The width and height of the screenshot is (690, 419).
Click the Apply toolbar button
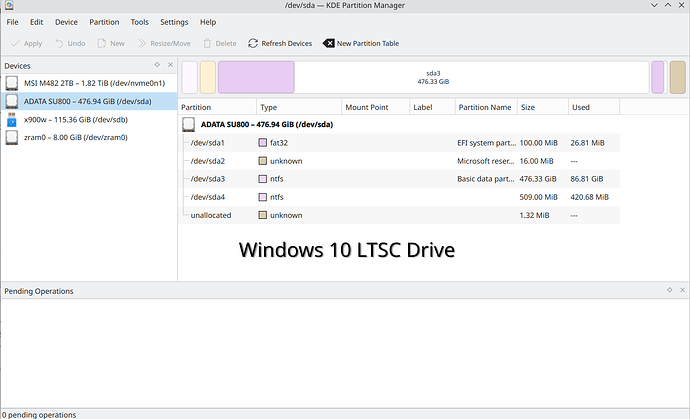(26, 44)
